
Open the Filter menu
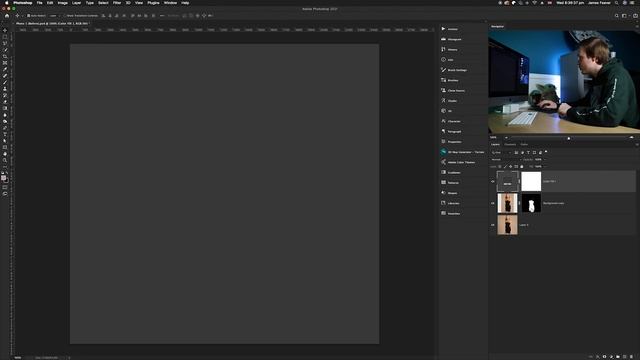click(117, 3)
